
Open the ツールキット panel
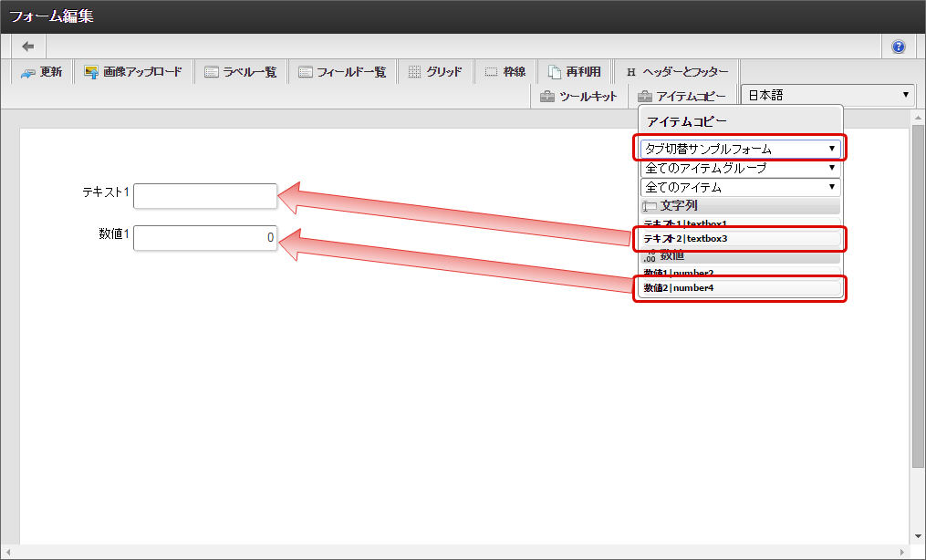578,96
